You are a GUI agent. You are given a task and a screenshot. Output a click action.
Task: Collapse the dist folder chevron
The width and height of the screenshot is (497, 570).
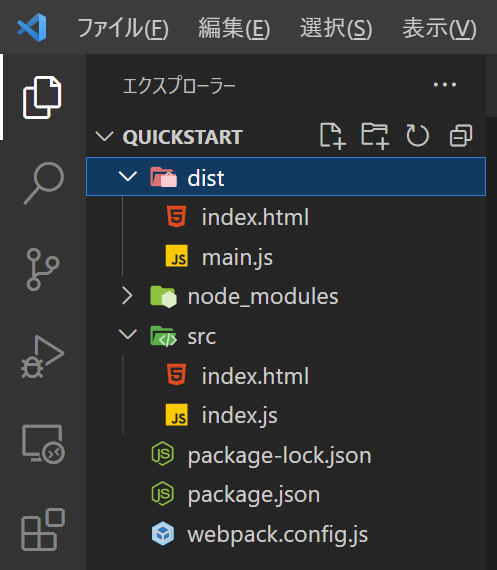pyautogui.click(x=128, y=177)
